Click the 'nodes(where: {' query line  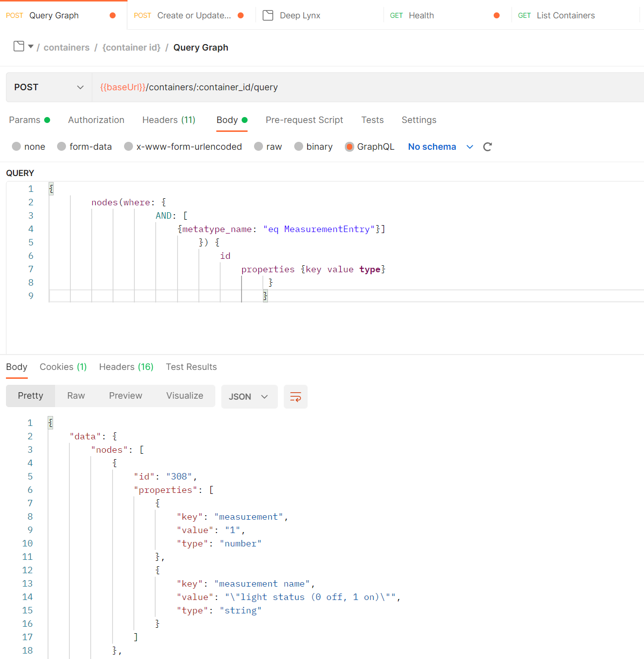(x=129, y=202)
